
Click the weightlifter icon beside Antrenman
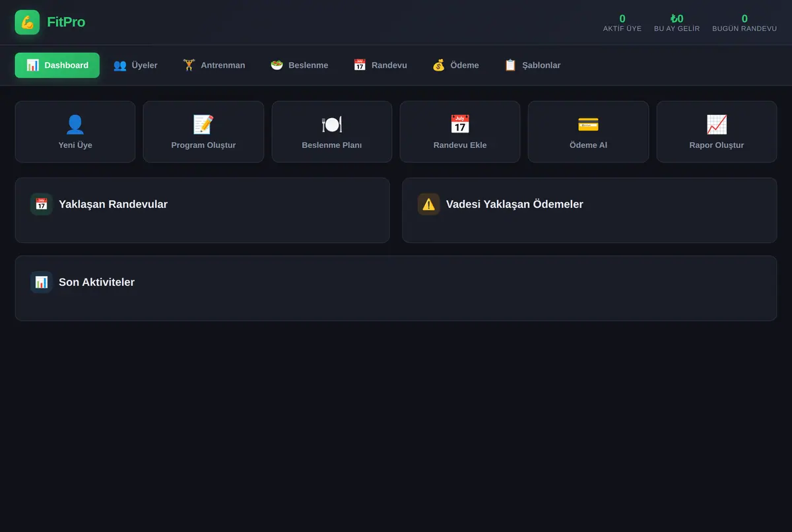(189, 65)
